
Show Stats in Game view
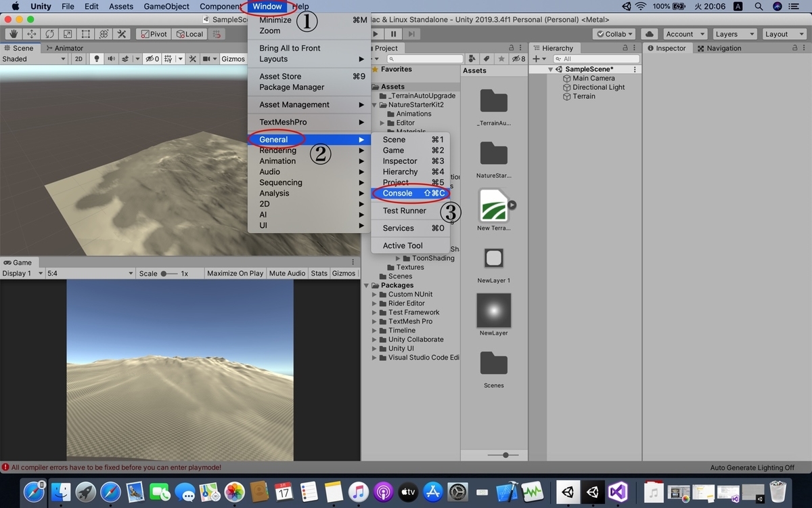pyautogui.click(x=319, y=273)
